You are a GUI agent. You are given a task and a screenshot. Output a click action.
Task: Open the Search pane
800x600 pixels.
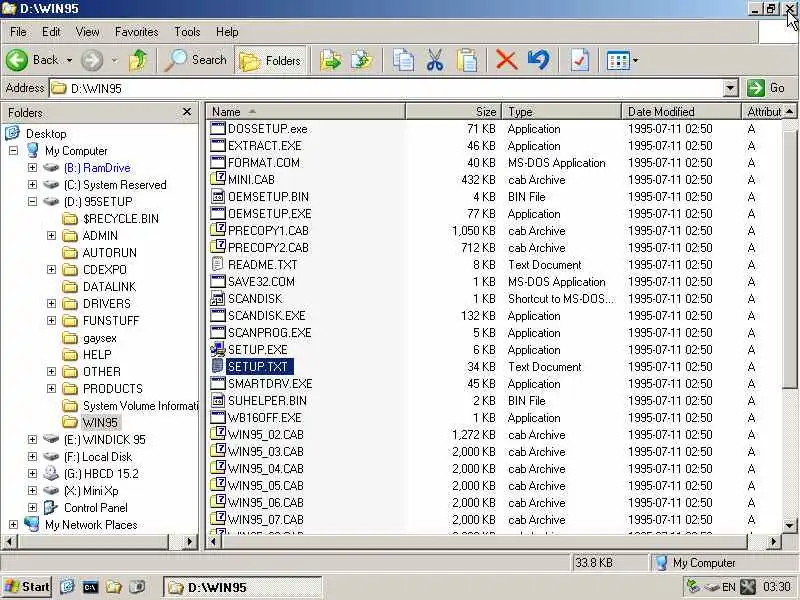pos(196,60)
